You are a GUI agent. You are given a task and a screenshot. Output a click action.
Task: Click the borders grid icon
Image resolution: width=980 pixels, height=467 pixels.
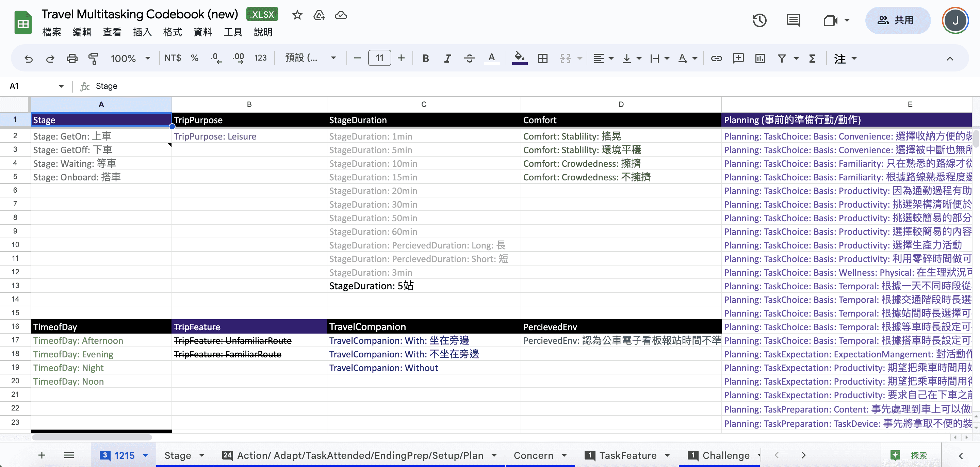tap(542, 59)
